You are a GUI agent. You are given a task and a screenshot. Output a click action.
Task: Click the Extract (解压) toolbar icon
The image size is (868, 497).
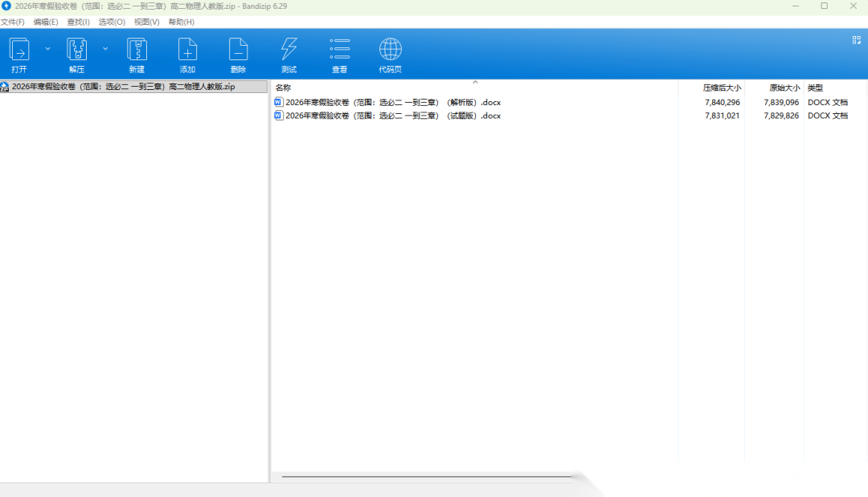tap(76, 50)
